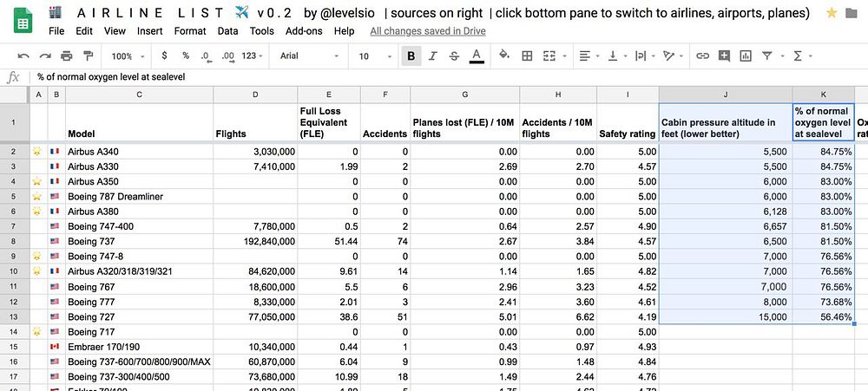Screen dimensions: 868x391
Task: Click the 'Boeing 737-600/700/800/900/MAX' cell
Action: point(140,362)
